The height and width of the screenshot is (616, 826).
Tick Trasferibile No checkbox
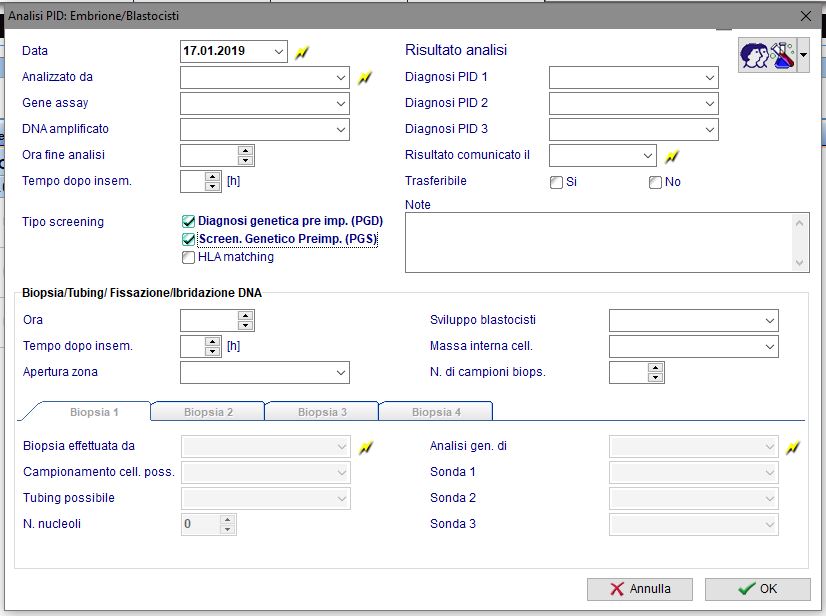(655, 182)
